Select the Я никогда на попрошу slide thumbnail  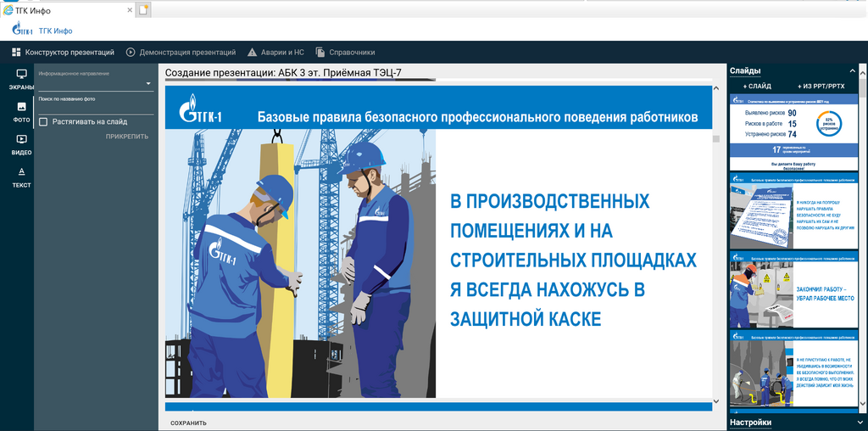[793, 211]
